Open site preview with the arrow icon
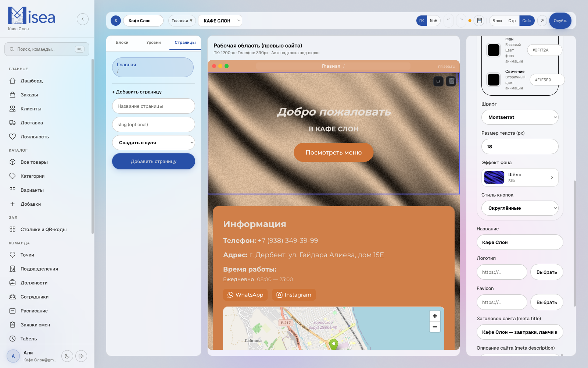 click(x=542, y=21)
